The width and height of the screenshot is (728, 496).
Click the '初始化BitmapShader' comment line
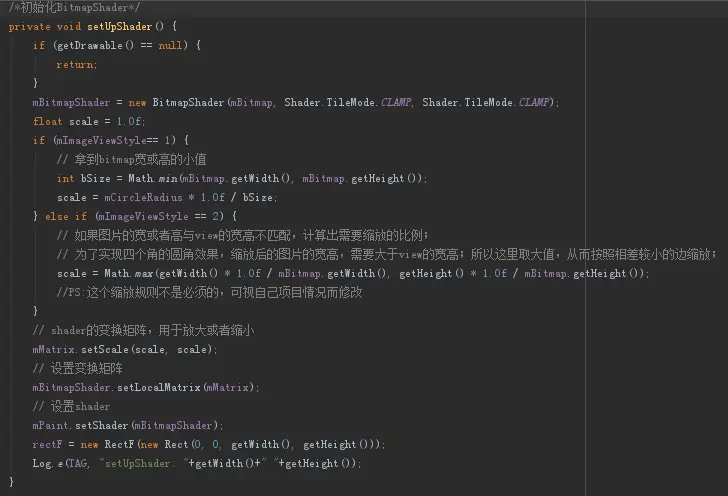74,7
